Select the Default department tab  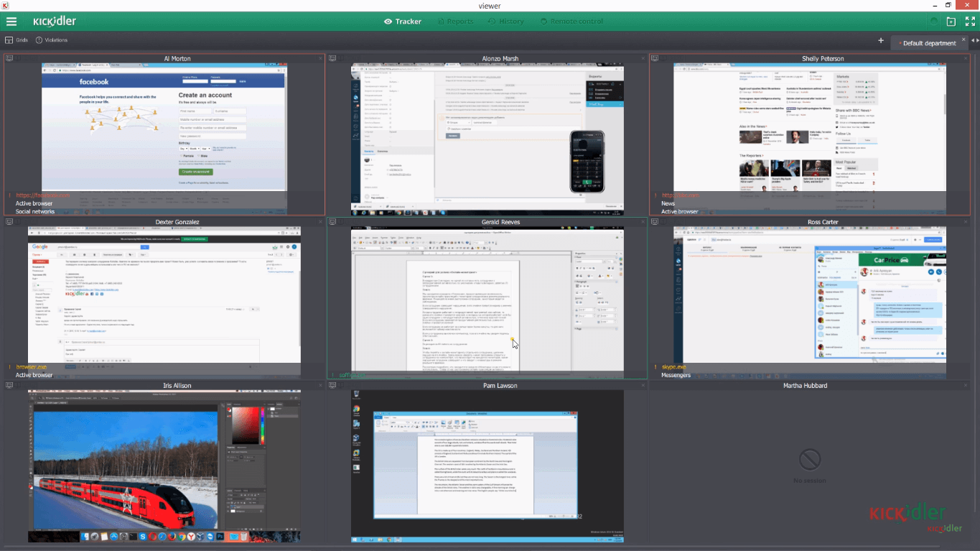929,43
